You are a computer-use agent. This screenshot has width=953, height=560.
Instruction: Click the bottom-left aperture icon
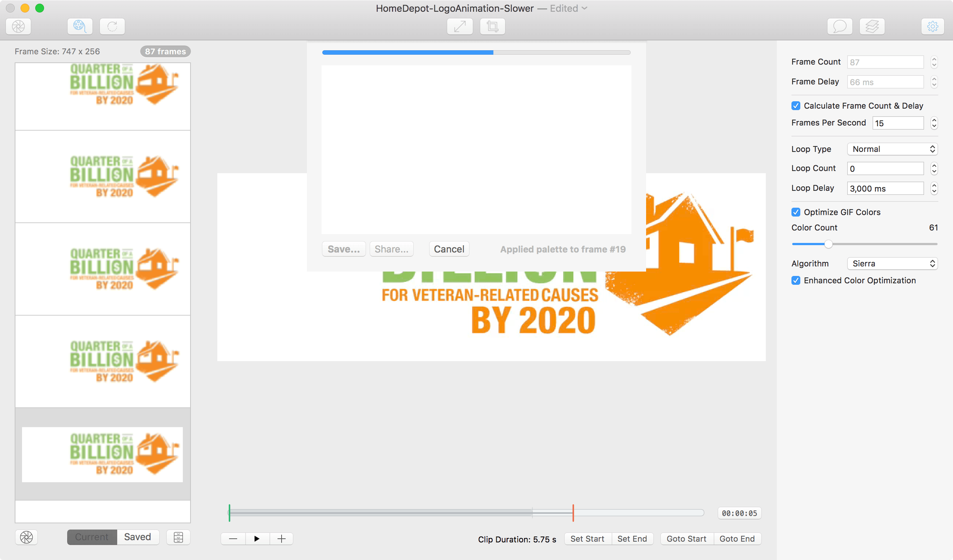pos(26,537)
